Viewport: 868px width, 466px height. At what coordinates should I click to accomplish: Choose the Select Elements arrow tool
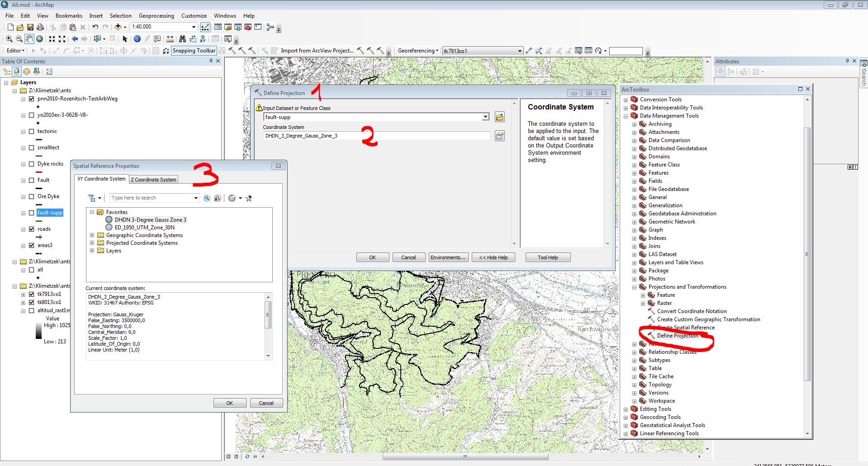pyautogui.click(x=125, y=39)
